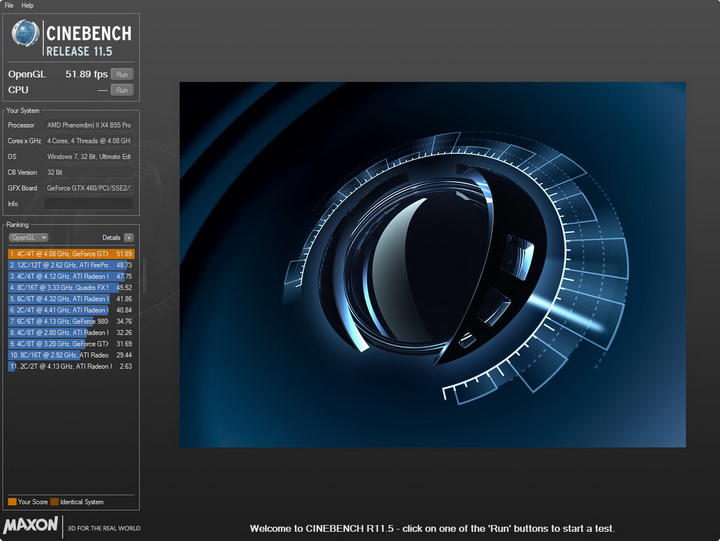Run the OpenGL benchmark test
This screenshot has width=720, height=541.
122,74
